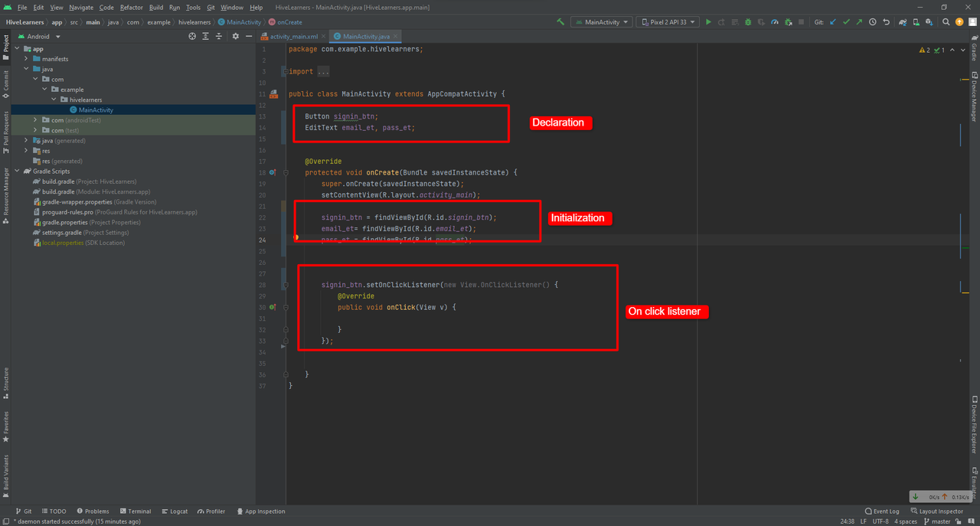
Task: Open the Layout Inspector
Action: coord(936,511)
